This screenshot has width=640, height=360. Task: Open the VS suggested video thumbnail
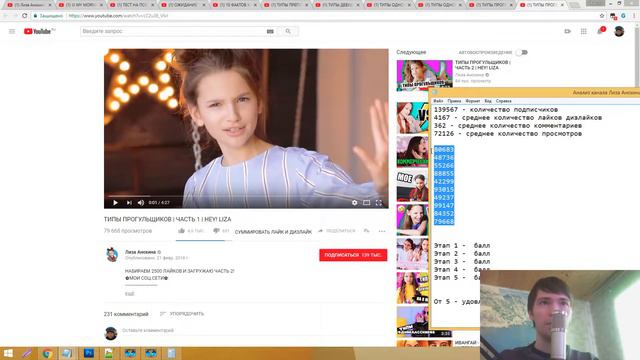pos(413,118)
